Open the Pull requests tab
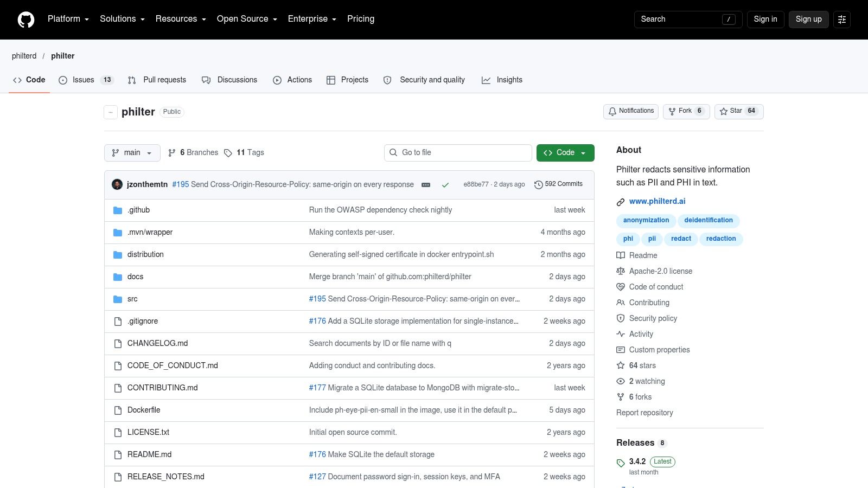The height and width of the screenshot is (488, 868). [x=157, y=80]
